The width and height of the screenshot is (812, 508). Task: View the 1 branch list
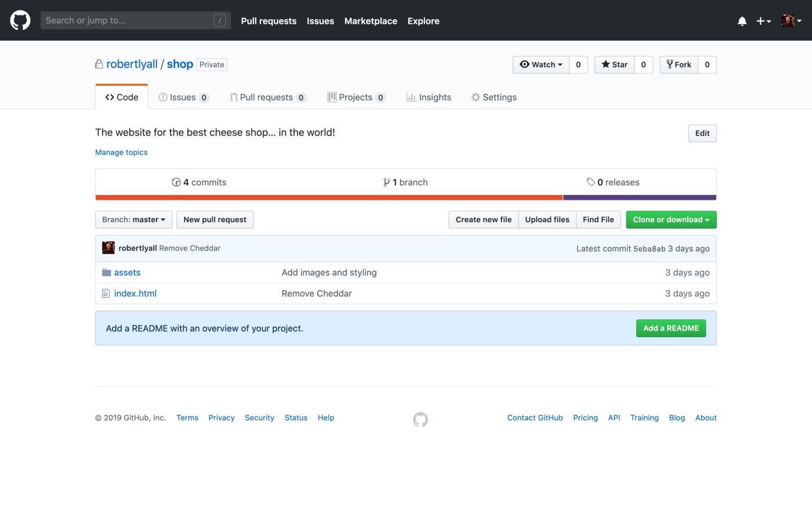point(405,182)
